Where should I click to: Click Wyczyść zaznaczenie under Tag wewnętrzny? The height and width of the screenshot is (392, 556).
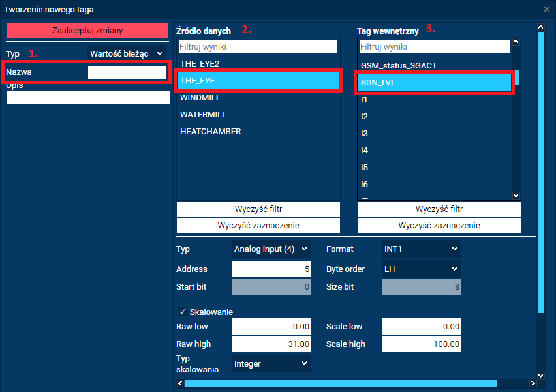(439, 225)
